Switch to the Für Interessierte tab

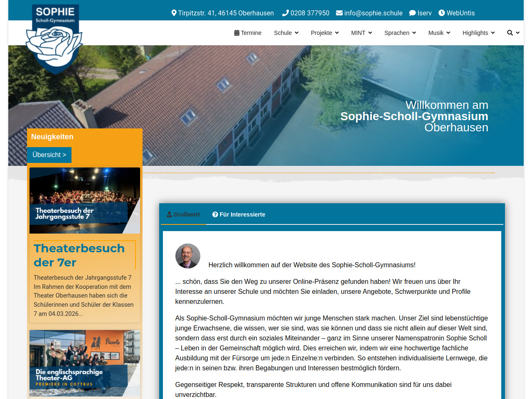tap(239, 214)
